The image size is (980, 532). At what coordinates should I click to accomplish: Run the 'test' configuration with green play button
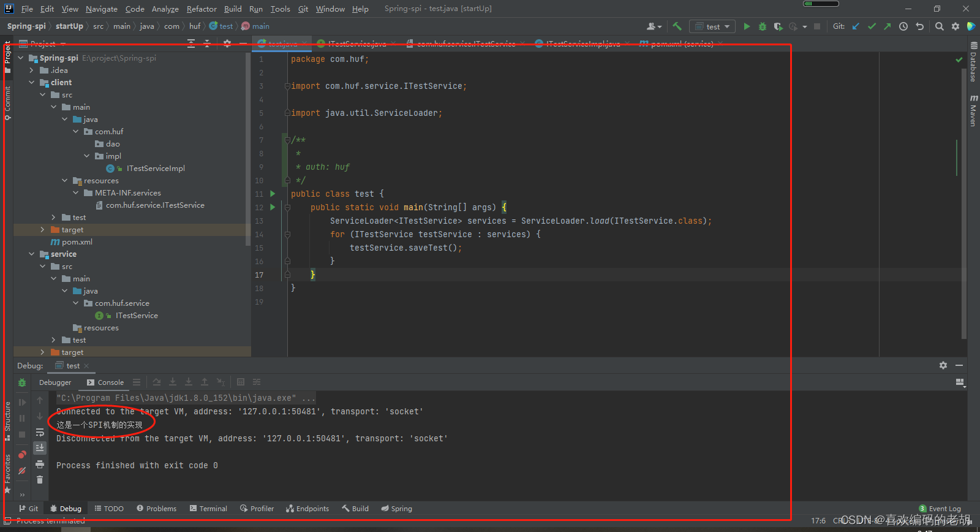point(747,26)
